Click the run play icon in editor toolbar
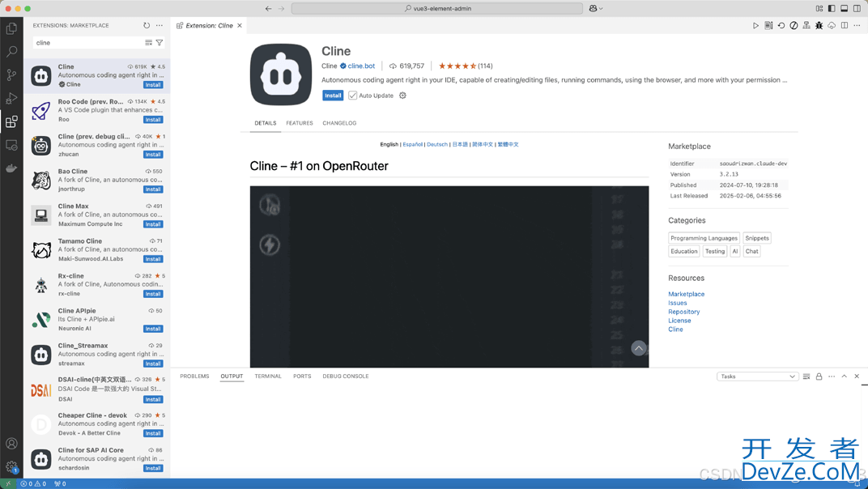The height and width of the screenshot is (489, 868). [755, 25]
